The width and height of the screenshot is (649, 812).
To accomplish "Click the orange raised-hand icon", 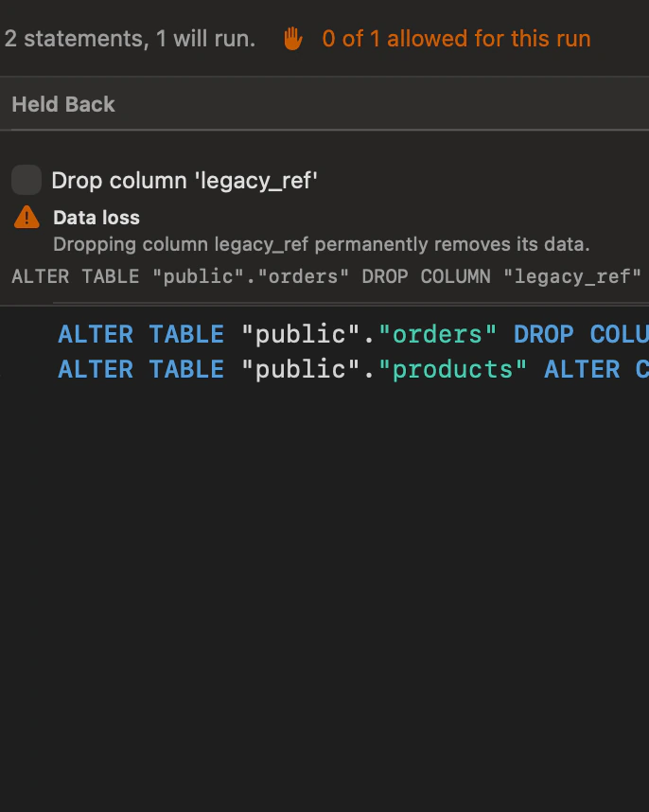I will 293,39.
